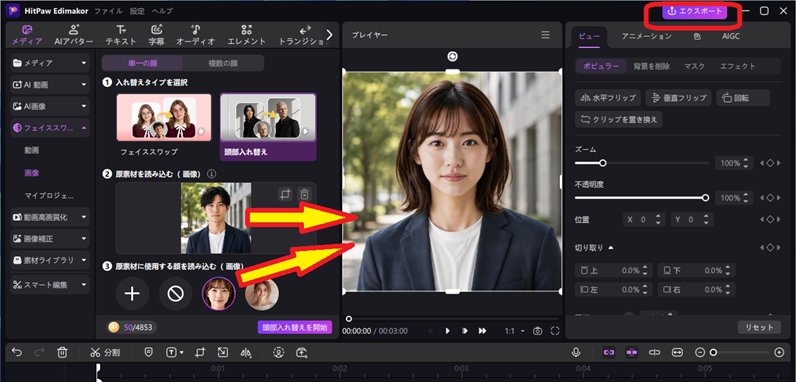Add opacity keyframe diamond

point(770,198)
